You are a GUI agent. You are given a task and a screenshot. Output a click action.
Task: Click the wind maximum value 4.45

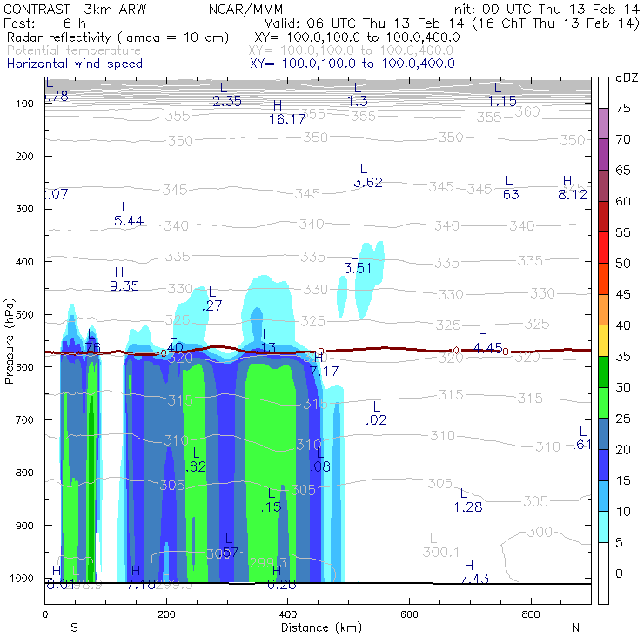point(488,349)
